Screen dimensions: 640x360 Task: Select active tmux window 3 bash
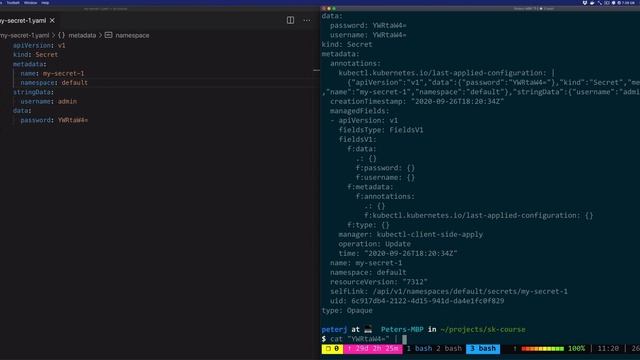[483, 349]
